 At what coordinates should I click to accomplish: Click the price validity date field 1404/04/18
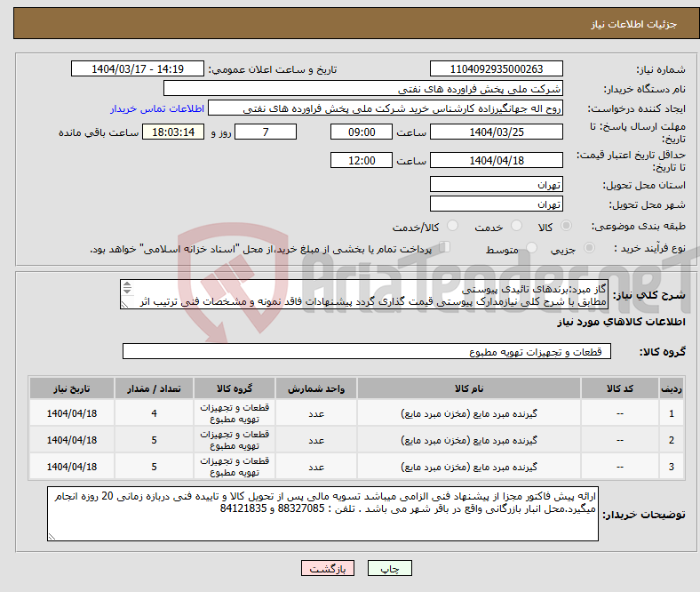click(x=497, y=160)
